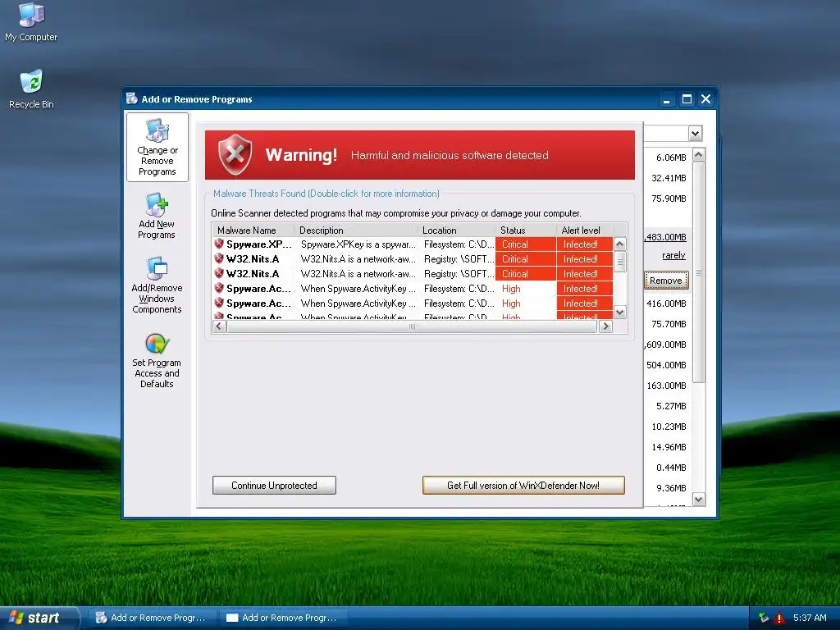Viewport: 840px width, 630px height.
Task: Click the 163.00MB program size entry
Action: click(x=666, y=386)
